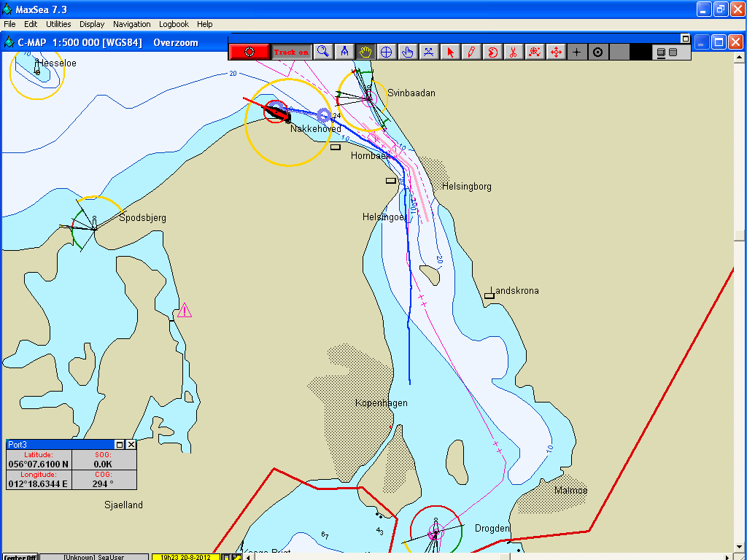
Task: Click the MaxSea 7.3 title bar icon
Action: (7, 9)
